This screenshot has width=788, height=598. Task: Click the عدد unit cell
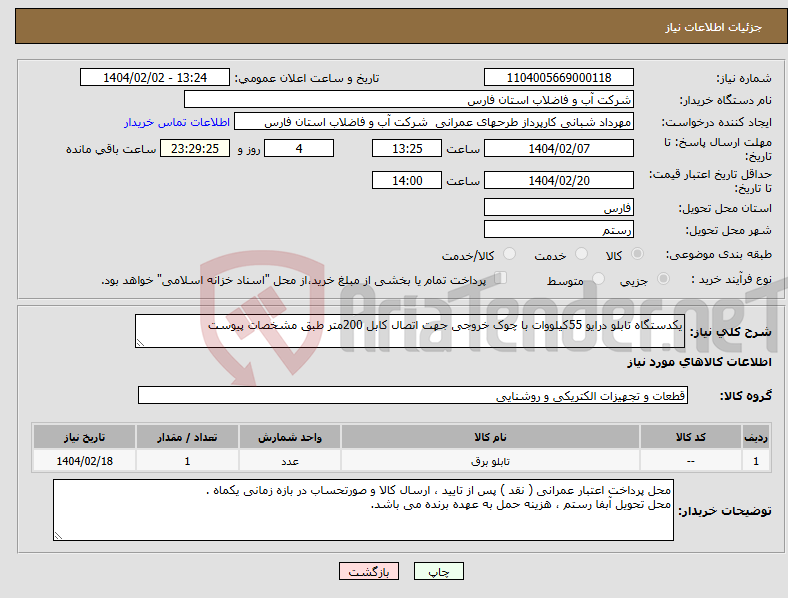pyautogui.click(x=290, y=461)
